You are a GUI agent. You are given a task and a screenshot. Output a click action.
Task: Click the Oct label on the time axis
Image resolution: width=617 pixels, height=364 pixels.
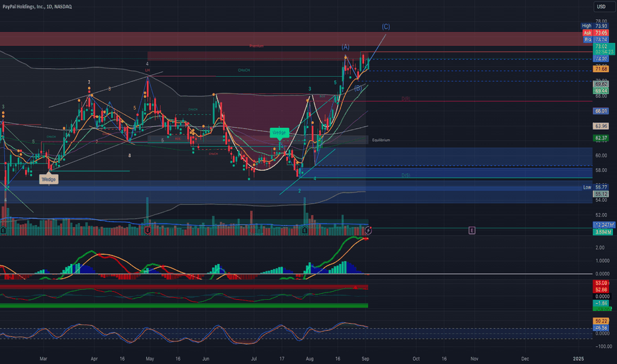[x=416, y=359]
